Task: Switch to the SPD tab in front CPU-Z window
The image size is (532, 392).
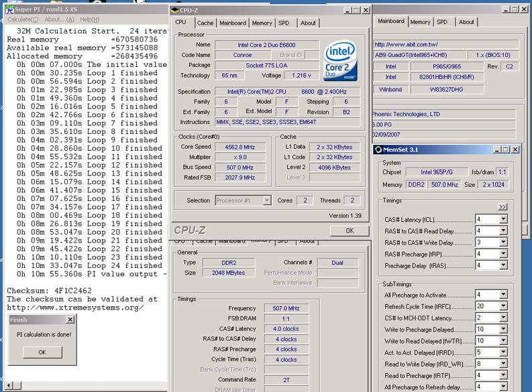Action: tap(284, 23)
